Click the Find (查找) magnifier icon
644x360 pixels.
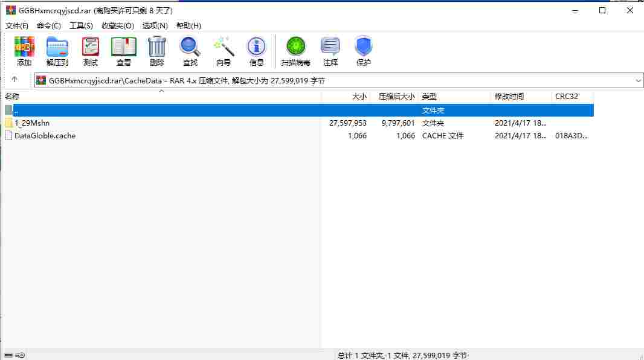[190, 47]
